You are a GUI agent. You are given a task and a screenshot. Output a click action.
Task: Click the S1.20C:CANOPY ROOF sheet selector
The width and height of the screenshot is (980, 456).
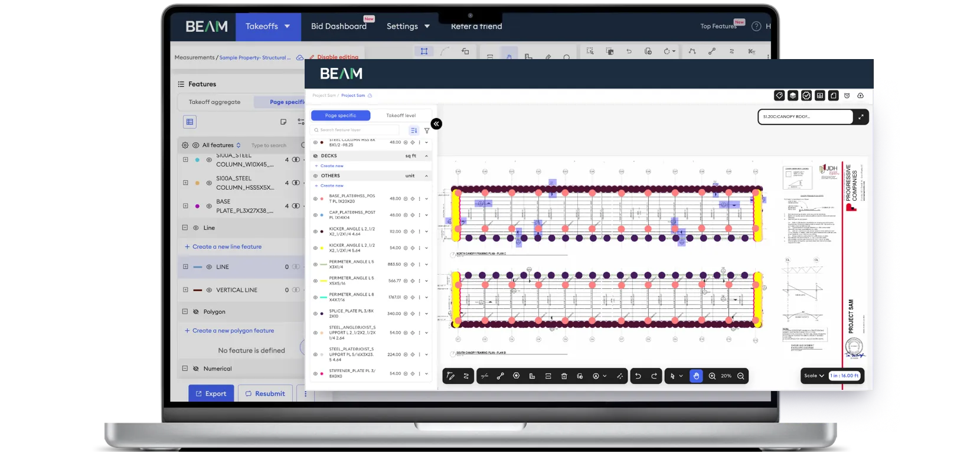[x=806, y=117]
